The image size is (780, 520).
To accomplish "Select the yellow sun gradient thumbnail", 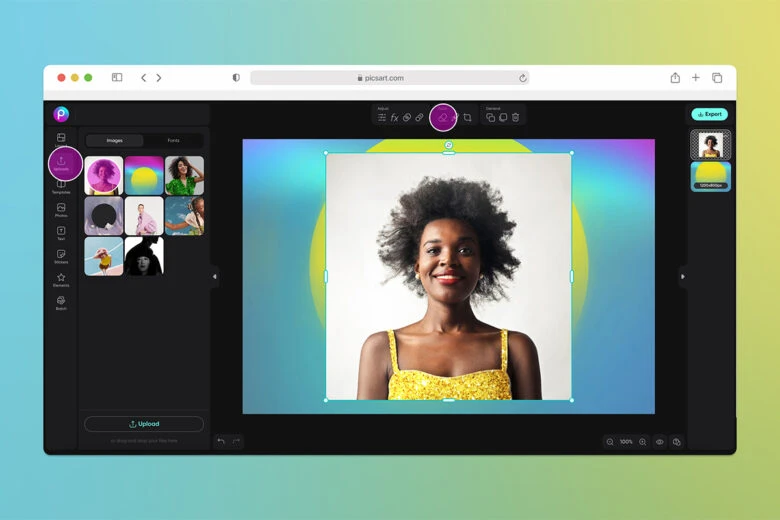I will click(x=144, y=175).
